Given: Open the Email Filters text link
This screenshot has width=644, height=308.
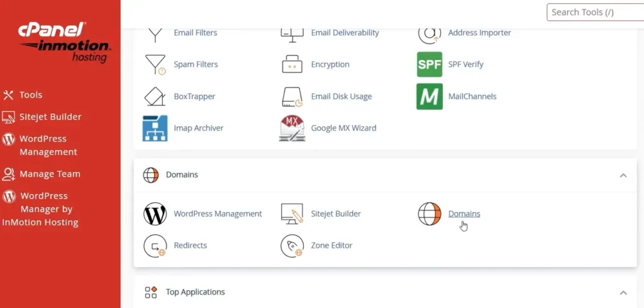Looking at the screenshot, I should click(196, 33).
